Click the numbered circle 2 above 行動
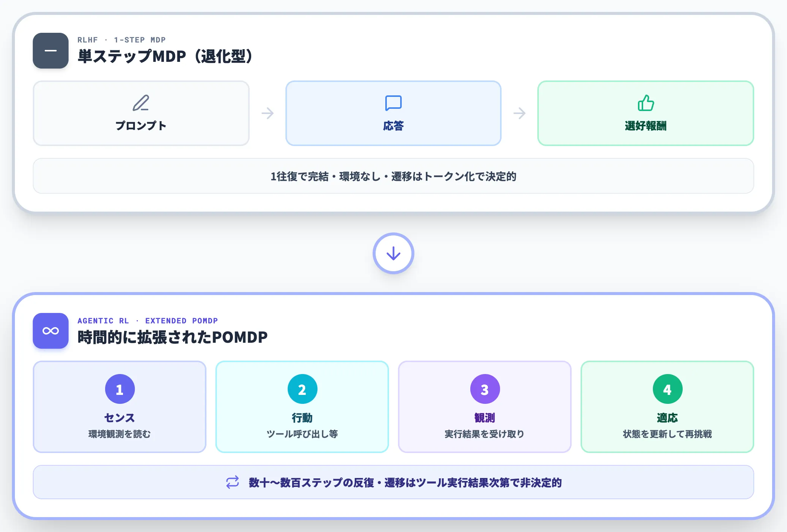Screen dimensions: 787x532 [x=302, y=389]
